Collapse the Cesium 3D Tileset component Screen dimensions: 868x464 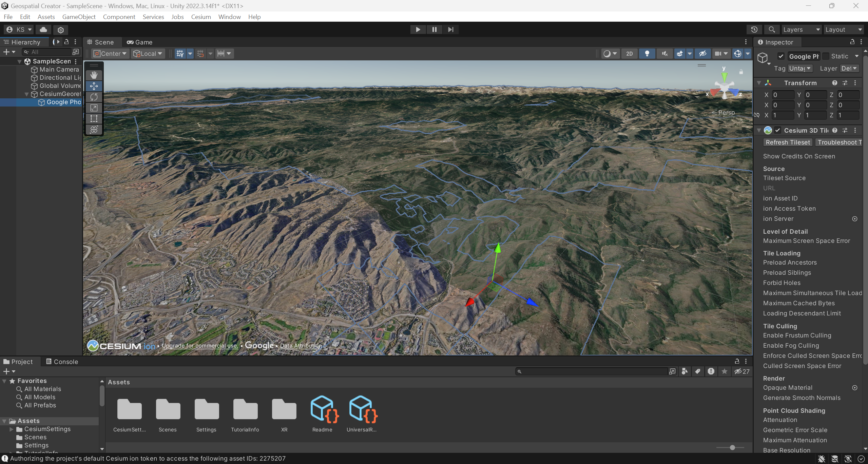click(x=759, y=130)
